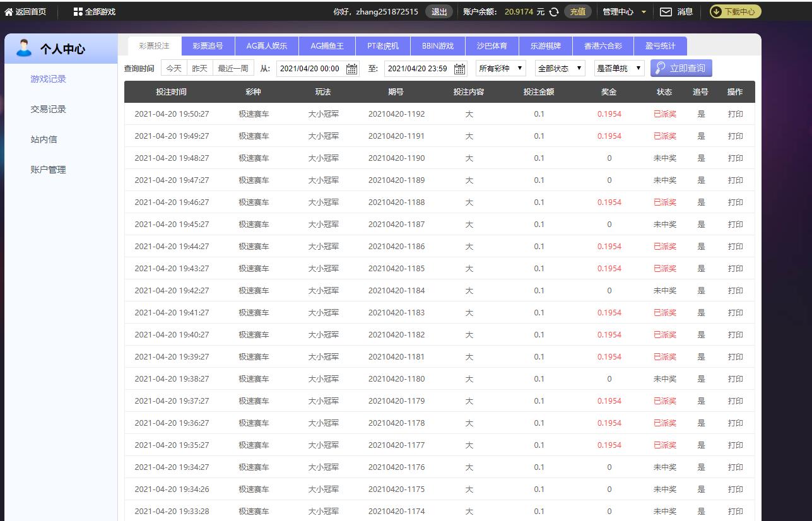The height and width of the screenshot is (521, 812).
Task: Click 打印 for period 20210420-1188
Action: [x=735, y=202]
